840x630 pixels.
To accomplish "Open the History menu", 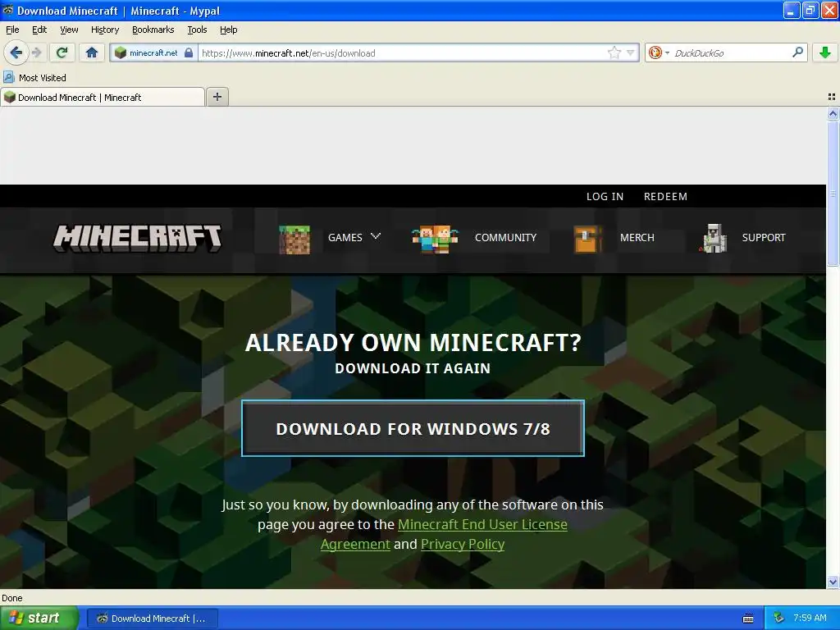I will [104, 30].
